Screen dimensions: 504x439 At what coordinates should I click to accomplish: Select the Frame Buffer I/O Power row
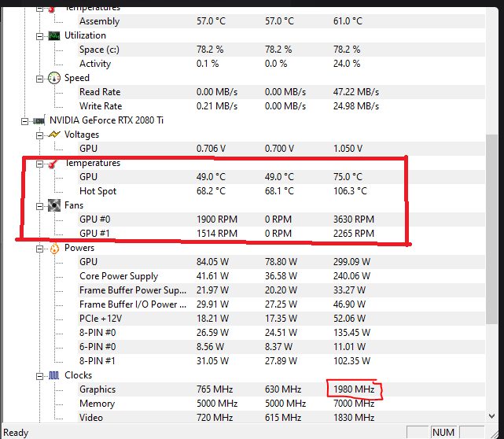pyautogui.click(x=281, y=304)
